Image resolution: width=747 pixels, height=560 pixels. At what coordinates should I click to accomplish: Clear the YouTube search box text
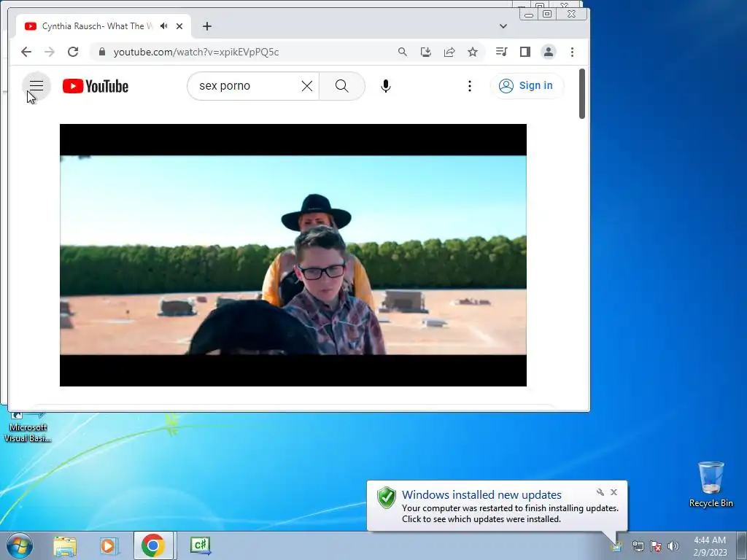click(307, 86)
